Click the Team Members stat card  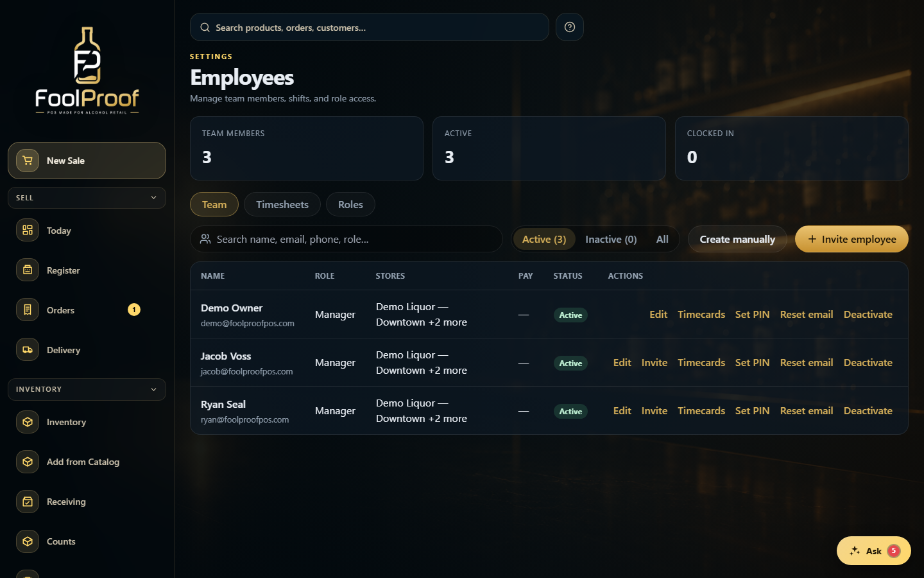(x=307, y=148)
